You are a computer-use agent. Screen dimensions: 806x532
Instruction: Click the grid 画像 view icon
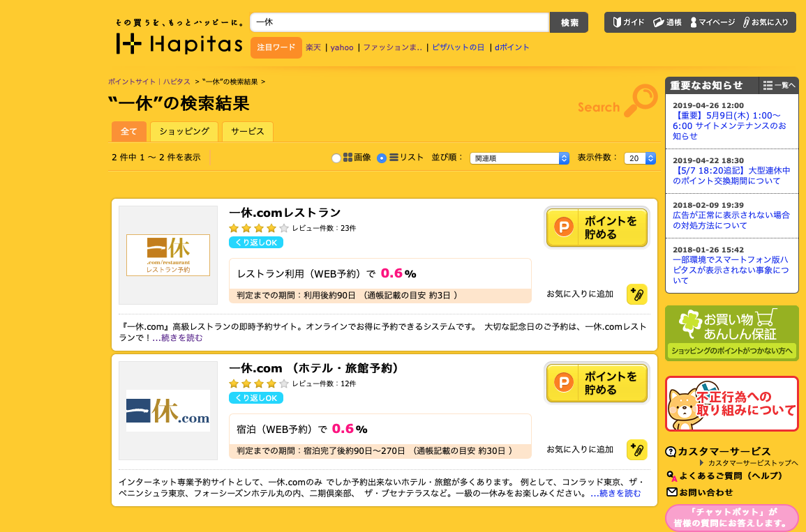(348, 157)
